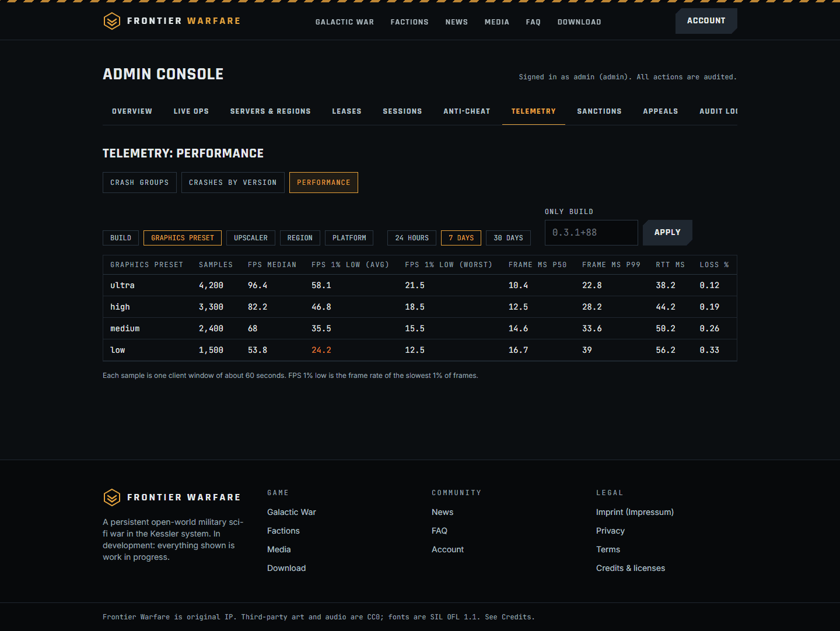Switch to the Live Ops tab
Viewport: 840px width, 631px height.
point(191,111)
